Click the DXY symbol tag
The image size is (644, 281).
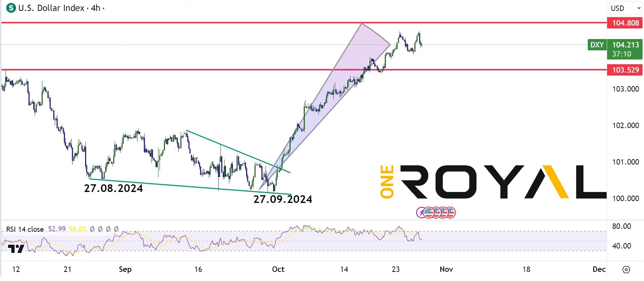[597, 45]
